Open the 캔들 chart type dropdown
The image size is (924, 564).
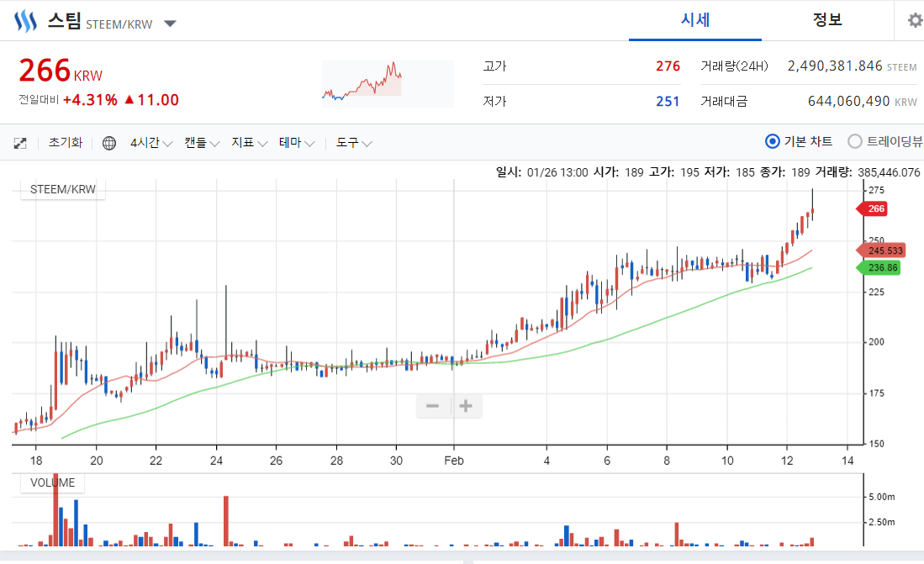pos(202,143)
